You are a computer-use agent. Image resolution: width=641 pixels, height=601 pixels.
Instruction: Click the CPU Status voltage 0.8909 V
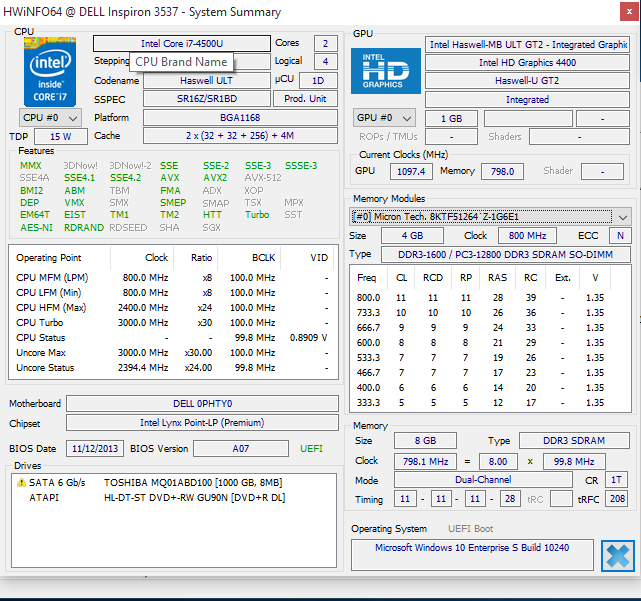tap(309, 338)
